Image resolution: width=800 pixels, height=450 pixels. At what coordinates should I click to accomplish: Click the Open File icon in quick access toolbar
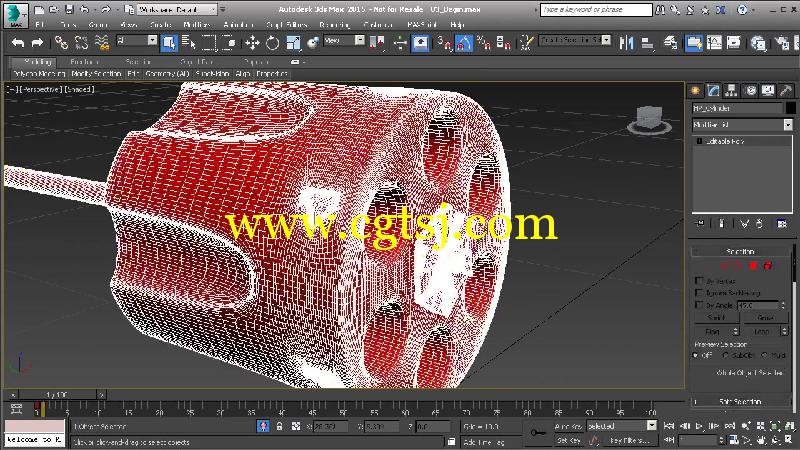click(54, 10)
